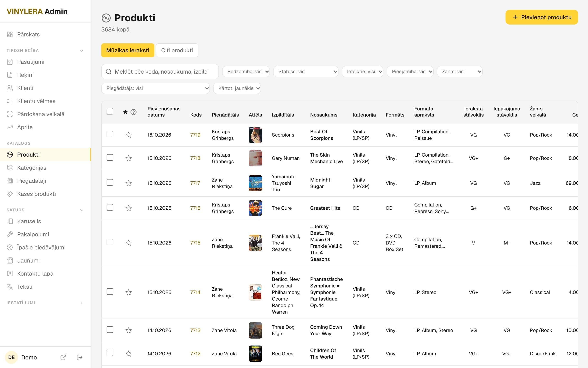The image size is (588, 368).
Task: Click the Pakalpojumi wrench icon
Action: pos(10,234)
